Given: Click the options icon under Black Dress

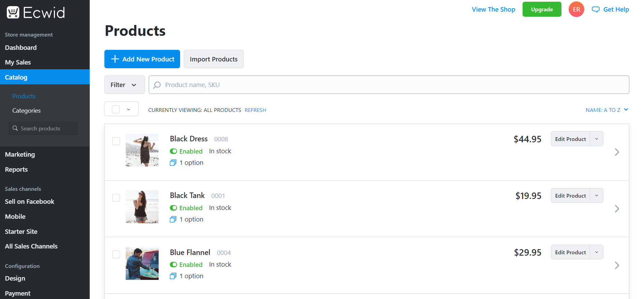Looking at the screenshot, I should (x=173, y=163).
